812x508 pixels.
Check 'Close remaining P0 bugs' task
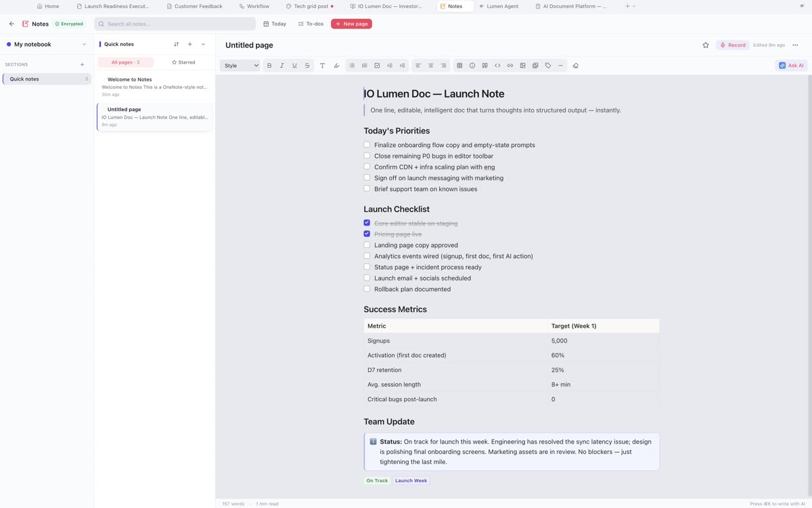[x=367, y=156]
